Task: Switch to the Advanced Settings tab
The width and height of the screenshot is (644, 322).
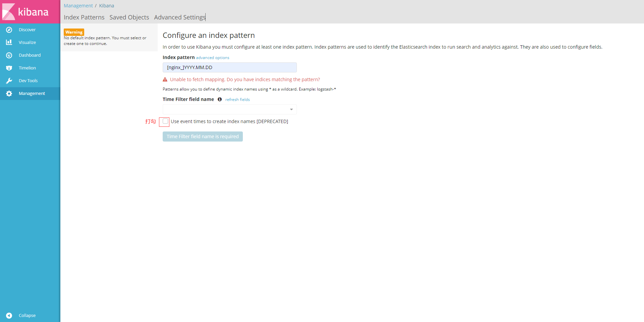Action: 180,17
